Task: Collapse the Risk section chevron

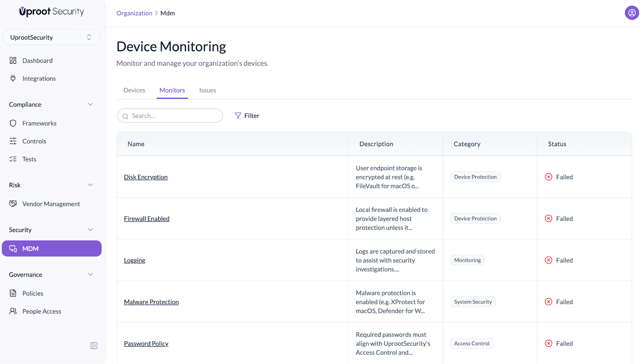Action: pos(91,185)
